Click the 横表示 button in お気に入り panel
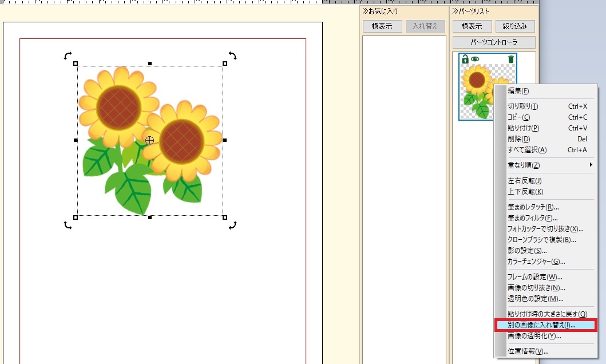The height and width of the screenshot is (364, 606). click(x=382, y=26)
